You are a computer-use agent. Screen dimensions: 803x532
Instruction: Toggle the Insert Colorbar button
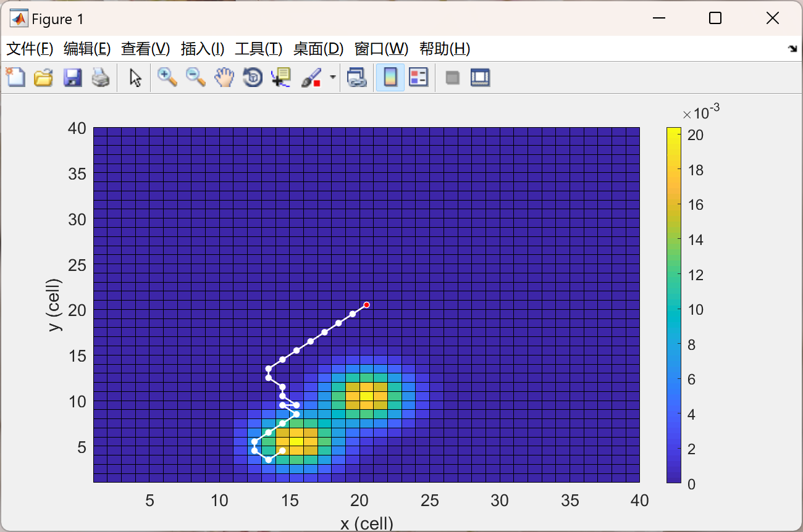point(390,77)
